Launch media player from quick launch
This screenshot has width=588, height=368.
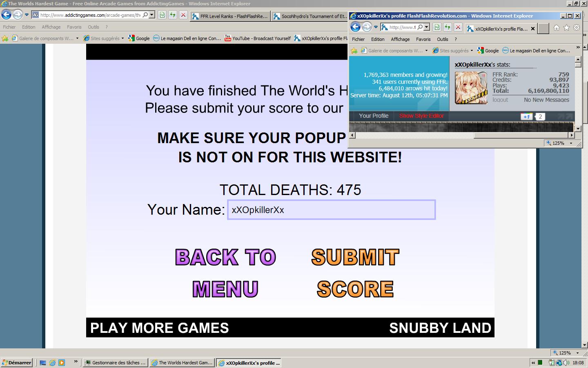coord(62,363)
